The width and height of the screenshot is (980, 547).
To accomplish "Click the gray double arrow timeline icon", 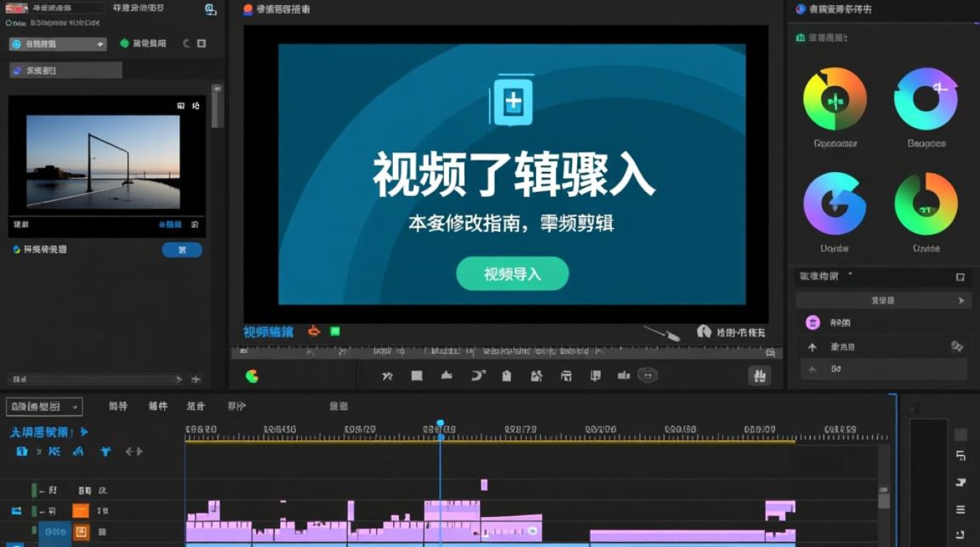I will tap(134, 451).
